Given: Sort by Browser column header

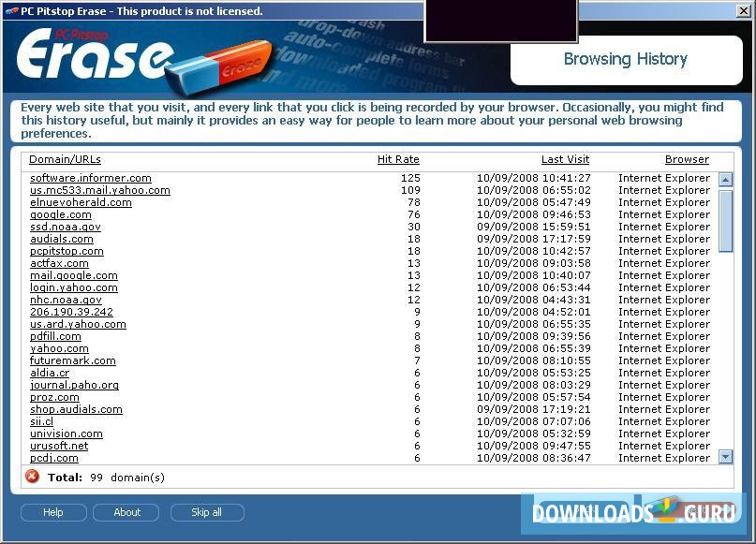Looking at the screenshot, I should tap(687, 159).
